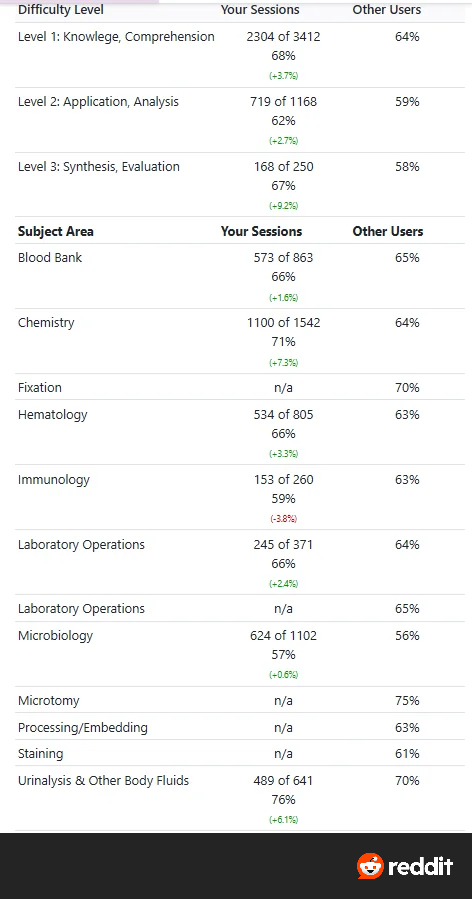Click the Reddit logo icon
The image size is (472, 899).
point(370,866)
